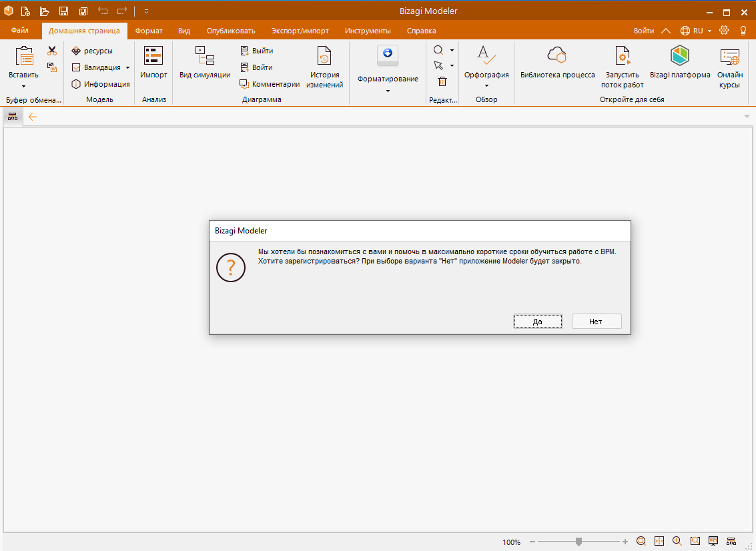Click the Импорт analysis icon
Viewport: 756px width, 551px height.
[153, 56]
